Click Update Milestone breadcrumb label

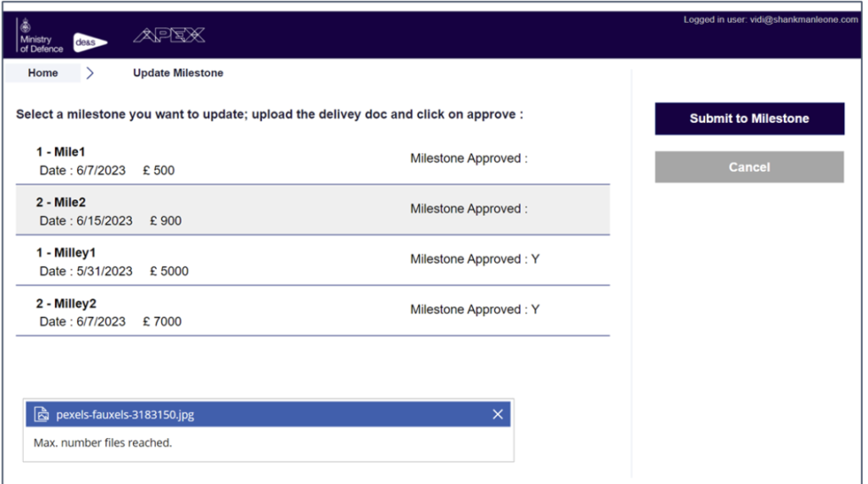pos(178,73)
